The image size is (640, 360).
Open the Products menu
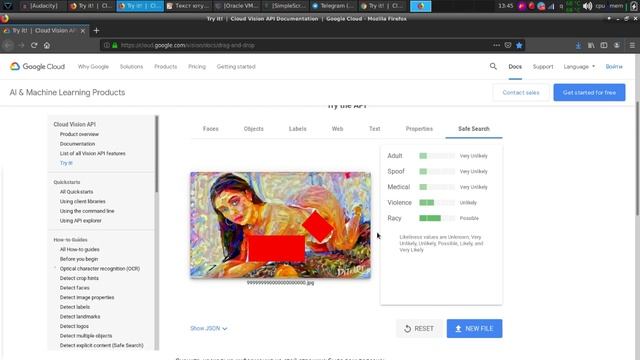tap(165, 67)
